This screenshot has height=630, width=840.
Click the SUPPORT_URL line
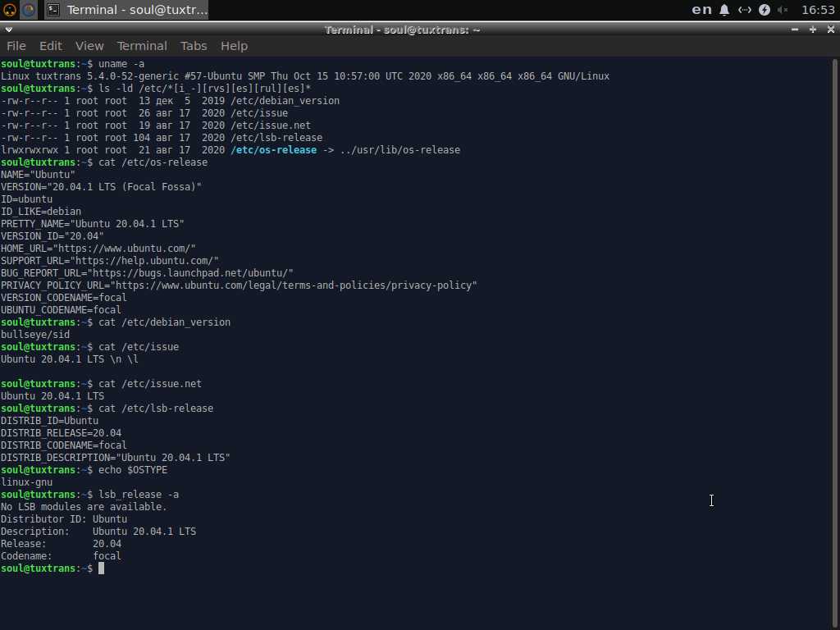pos(110,261)
